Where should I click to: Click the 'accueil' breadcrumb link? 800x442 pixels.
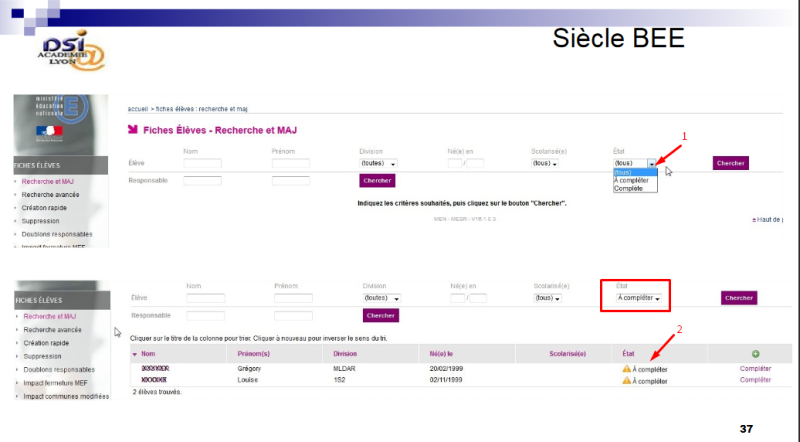(138, 108)
